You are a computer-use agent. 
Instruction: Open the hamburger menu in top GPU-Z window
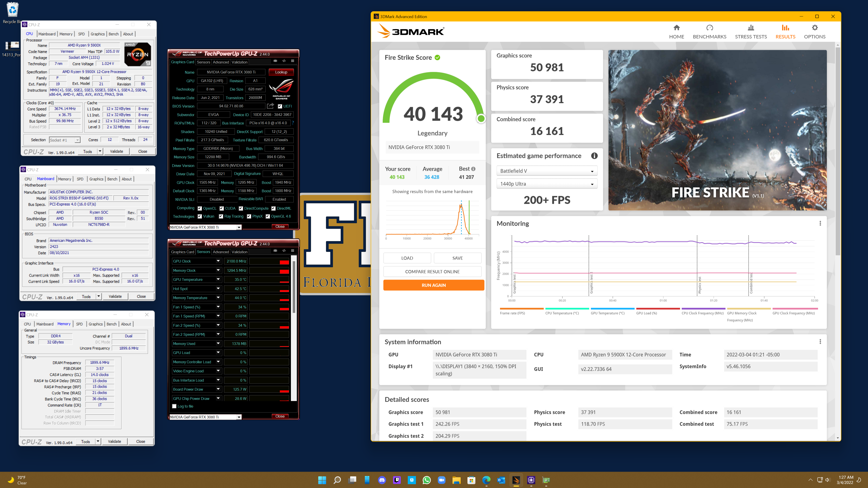coord(292,61)
